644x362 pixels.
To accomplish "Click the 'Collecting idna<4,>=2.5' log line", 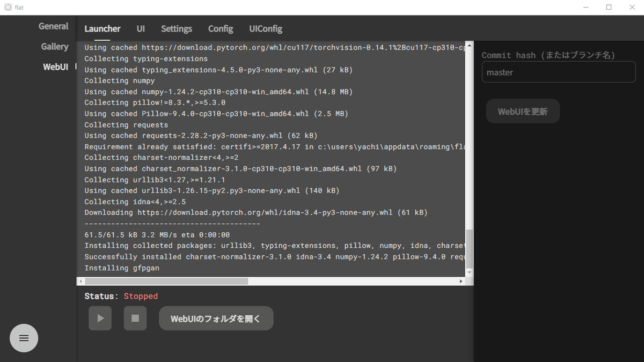I will tap(135, 202).
